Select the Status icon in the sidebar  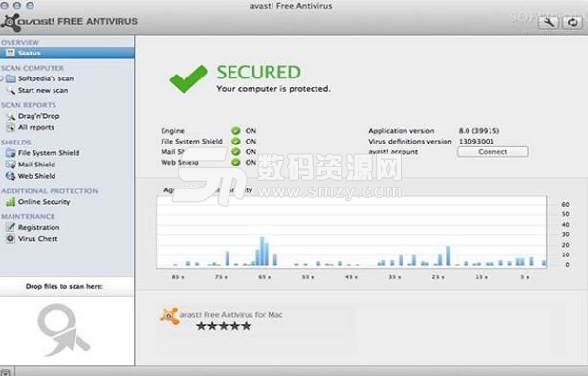[x=11, y=53]
